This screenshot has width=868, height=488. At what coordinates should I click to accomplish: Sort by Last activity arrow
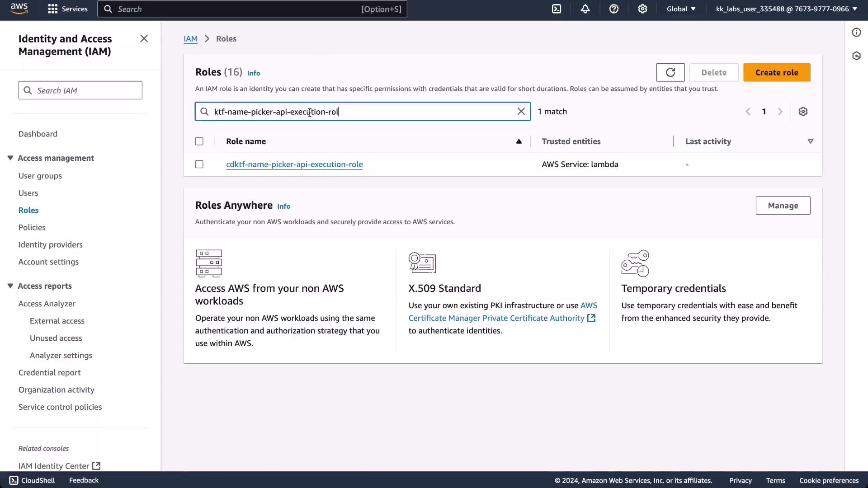(811, 141)
